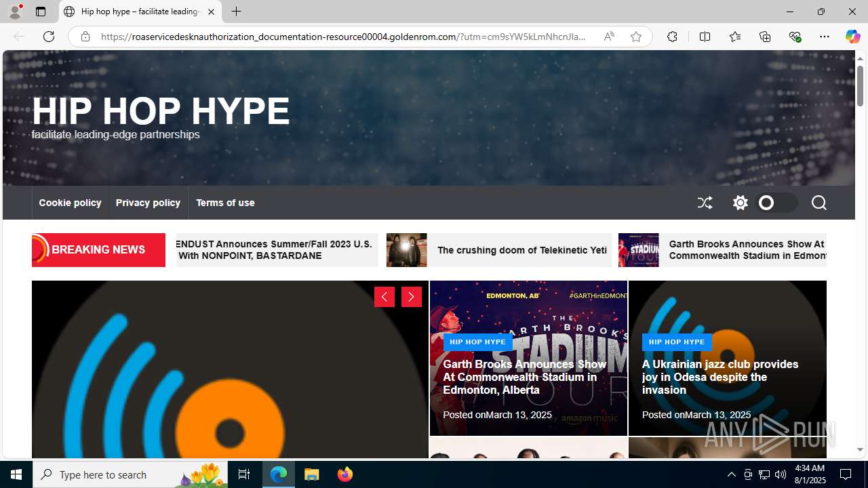Open the taskbar clock and date
The image size is (868, 488).
click(809, 474)
